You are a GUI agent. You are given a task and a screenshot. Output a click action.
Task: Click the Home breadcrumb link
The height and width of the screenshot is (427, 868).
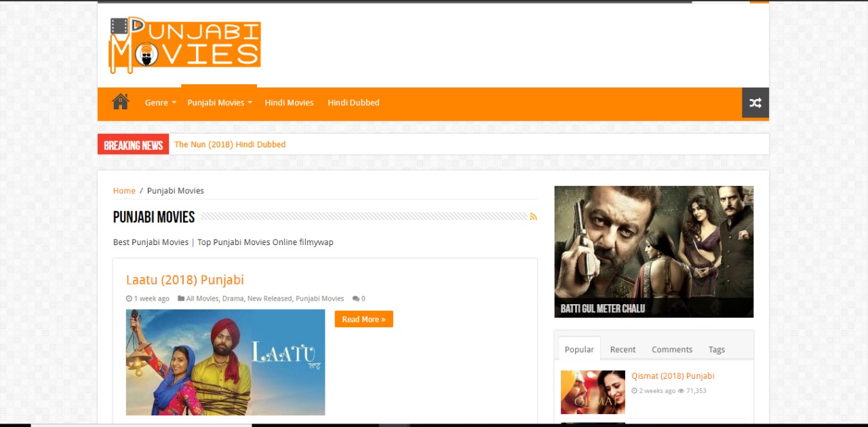point(124,190)
